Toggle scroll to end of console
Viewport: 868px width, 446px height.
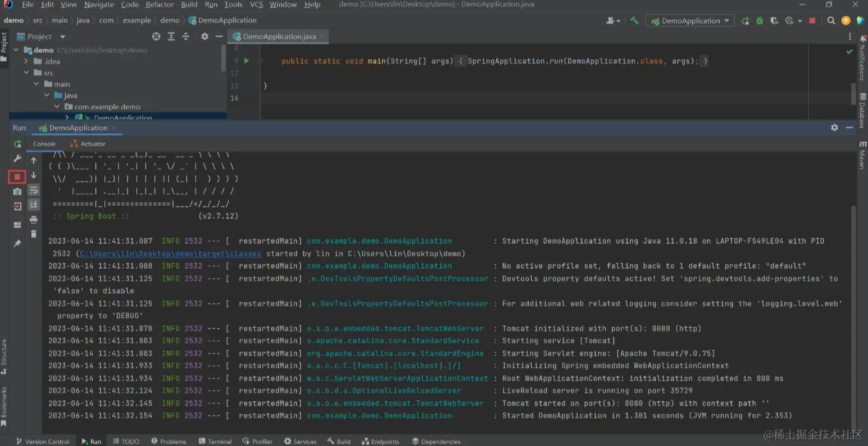(x=34, y=205)
